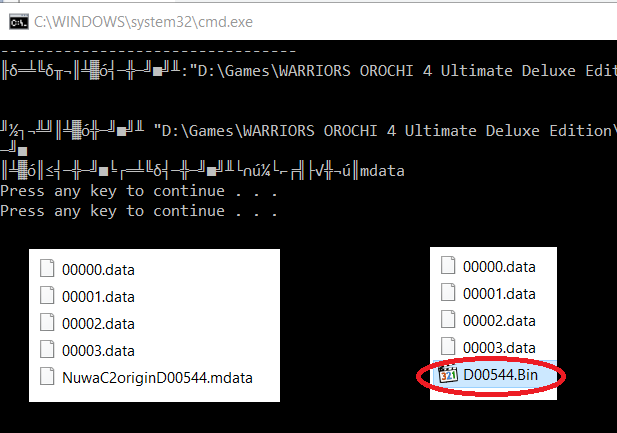The image size is (617, 433).
Task: Click the cmd.exe title bar icon
Action: click(18, 22)
